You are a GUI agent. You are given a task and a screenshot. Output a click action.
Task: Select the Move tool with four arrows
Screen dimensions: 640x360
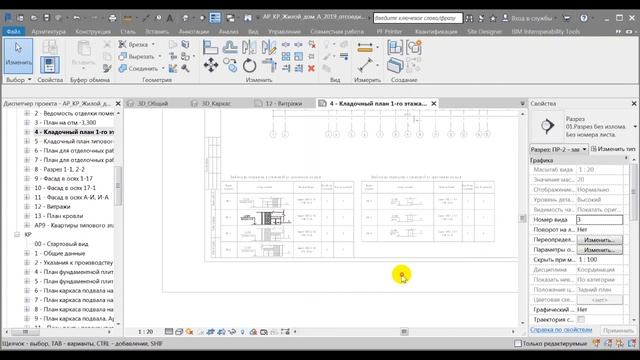[211, 65]
